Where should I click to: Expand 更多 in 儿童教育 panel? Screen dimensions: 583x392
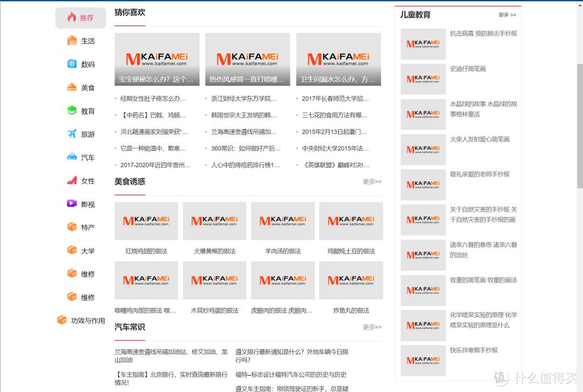[507, 15]
